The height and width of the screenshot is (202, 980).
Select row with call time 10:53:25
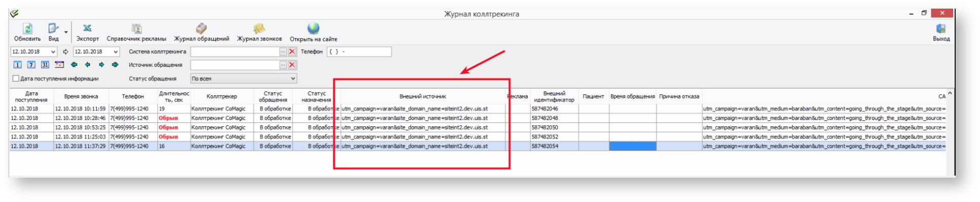[x=478, y=127]
